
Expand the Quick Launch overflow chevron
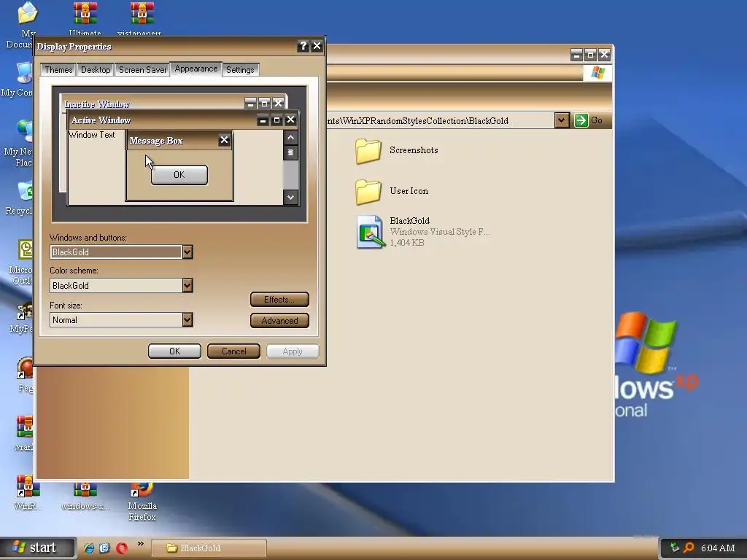tap(141, 544)
